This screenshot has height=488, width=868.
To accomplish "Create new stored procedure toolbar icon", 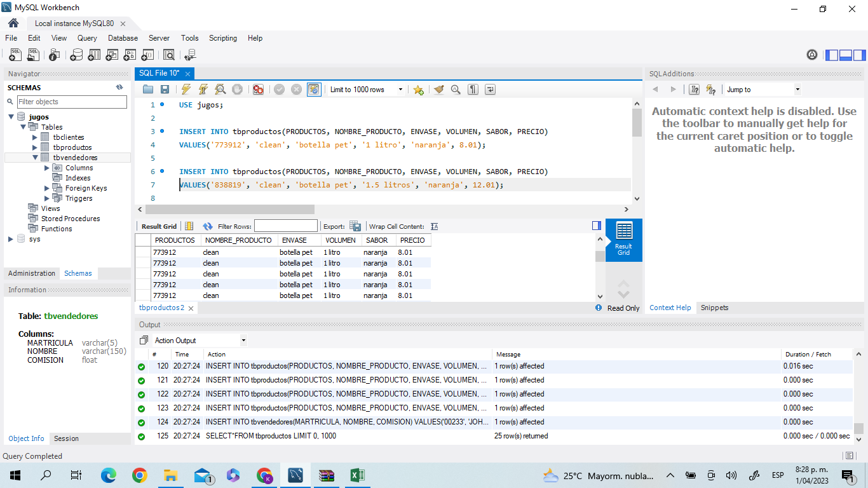I will (x=130, y=55).
